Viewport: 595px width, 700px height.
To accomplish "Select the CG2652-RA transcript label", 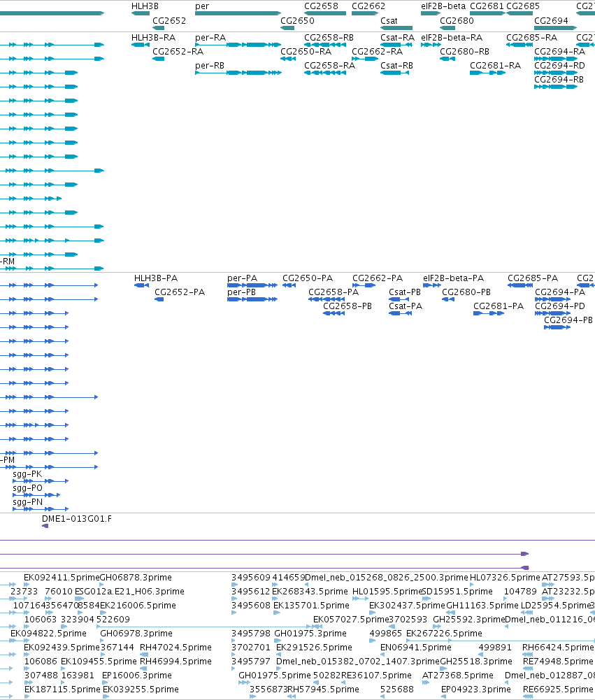I will tap(178, 51).
